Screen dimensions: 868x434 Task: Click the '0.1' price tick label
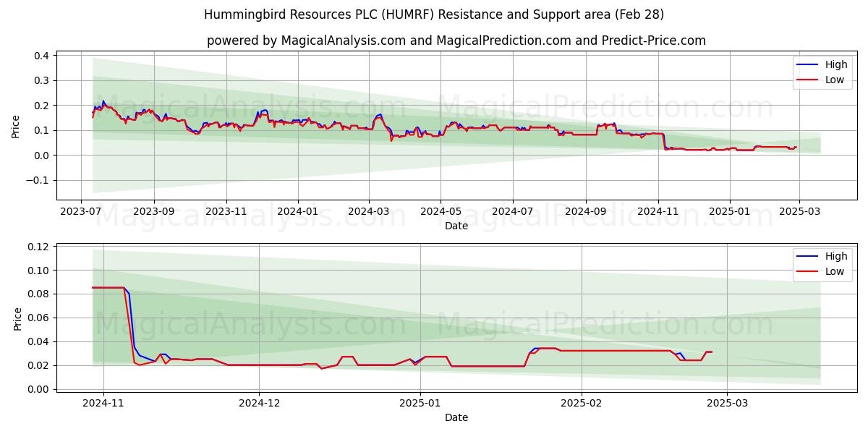(x=42, y=130)
